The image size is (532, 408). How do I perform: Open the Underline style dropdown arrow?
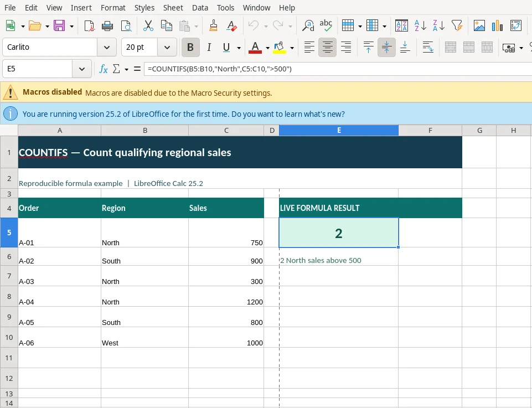[239, 48]
